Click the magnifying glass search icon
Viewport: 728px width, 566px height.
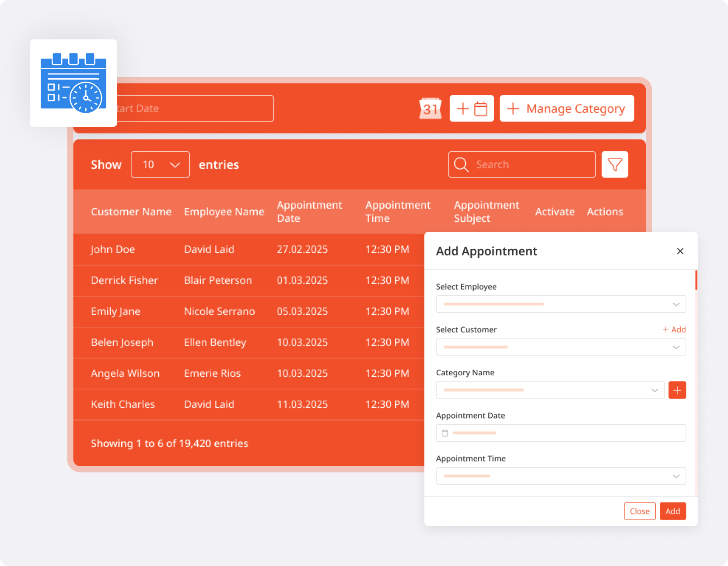click(461, 164)
